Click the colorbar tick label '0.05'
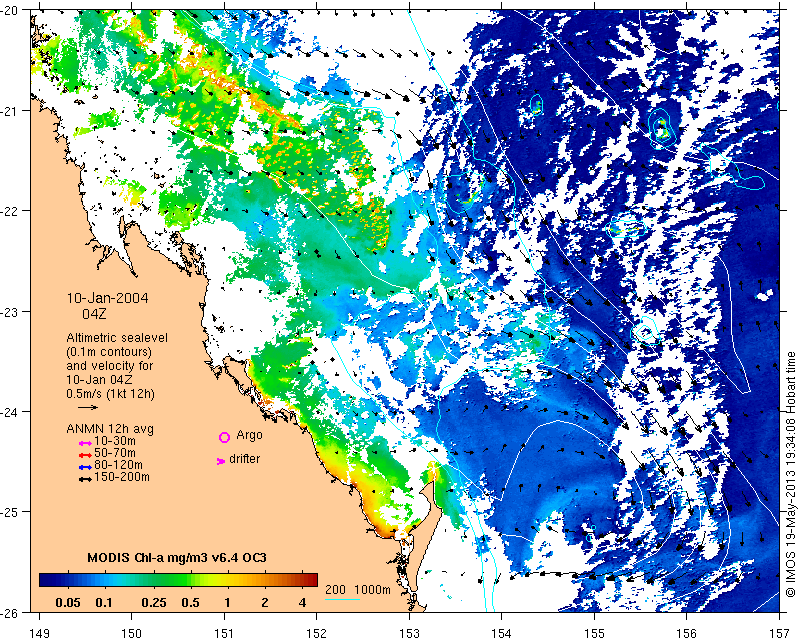The height and width of the screenshot is (640, 800). pyautogui.click(x=68, y=603)
